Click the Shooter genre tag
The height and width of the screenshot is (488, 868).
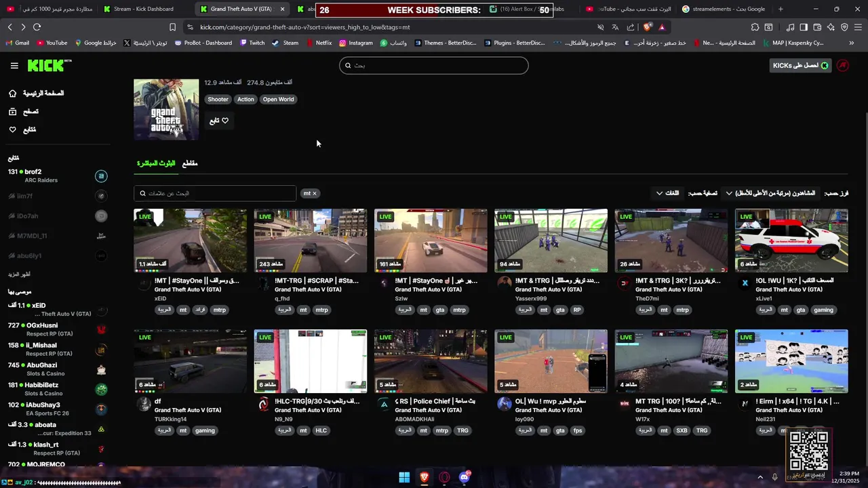218,99
